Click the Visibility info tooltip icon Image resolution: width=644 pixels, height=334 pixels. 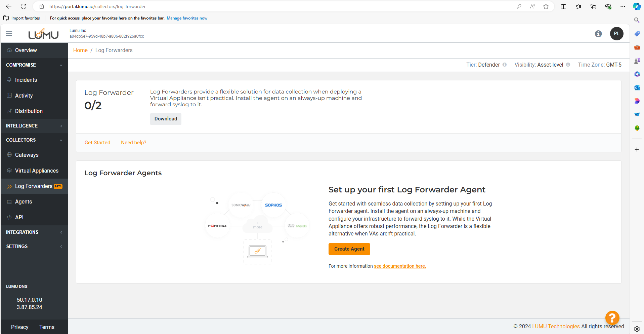(x=568, y=65)
